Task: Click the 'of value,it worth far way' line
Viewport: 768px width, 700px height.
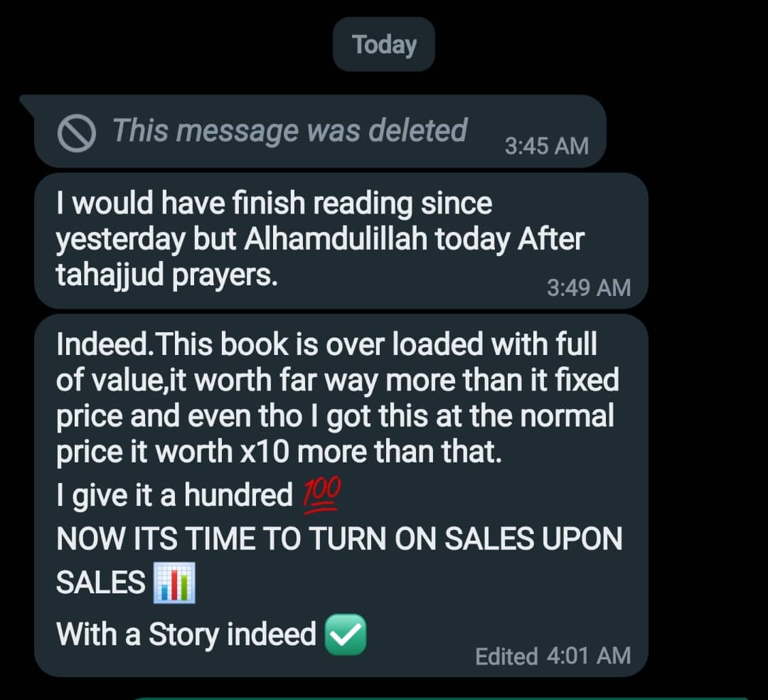Action: 338,381
